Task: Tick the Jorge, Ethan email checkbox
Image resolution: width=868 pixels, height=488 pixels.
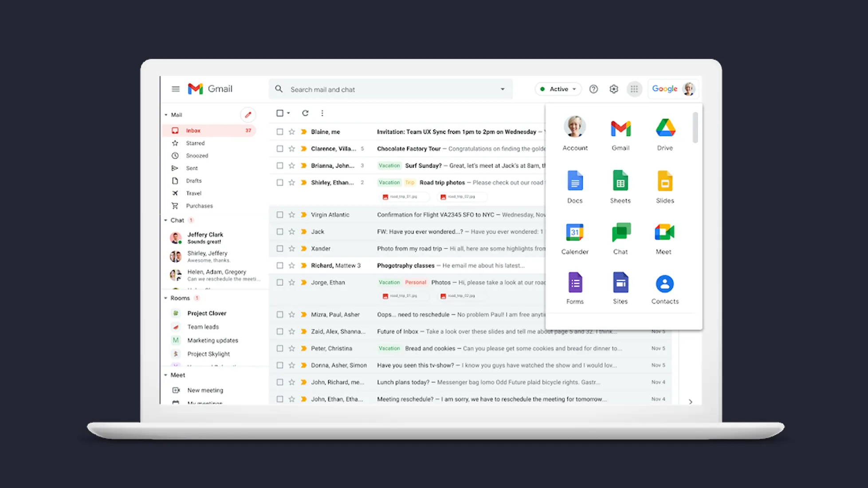Action: 280,282
